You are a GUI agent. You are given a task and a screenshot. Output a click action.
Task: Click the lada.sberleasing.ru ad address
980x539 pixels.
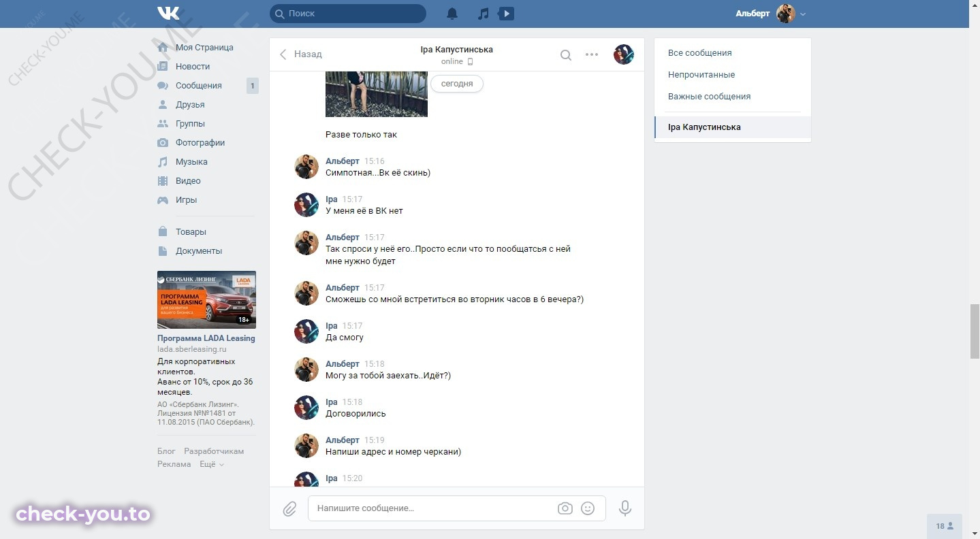(x=192, y=349)
